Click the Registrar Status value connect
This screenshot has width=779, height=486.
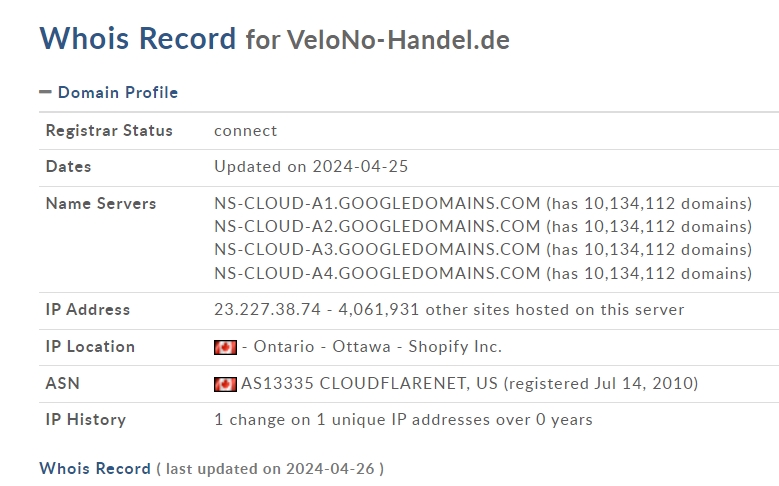pyautogui.click(x=245, y=131)
